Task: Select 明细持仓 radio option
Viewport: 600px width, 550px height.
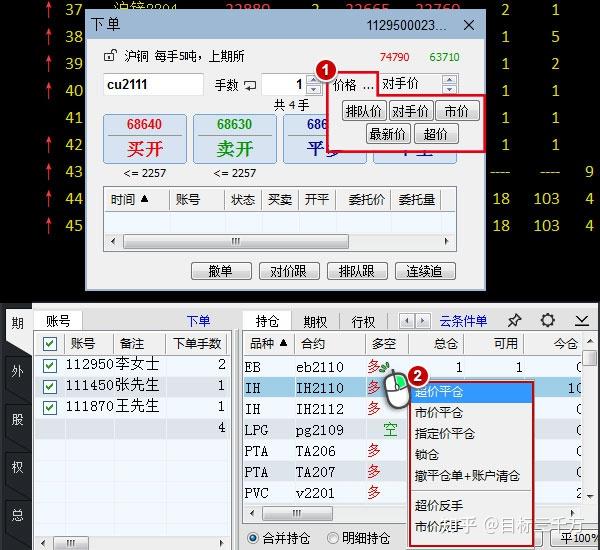Action: [x=332, y=538]
